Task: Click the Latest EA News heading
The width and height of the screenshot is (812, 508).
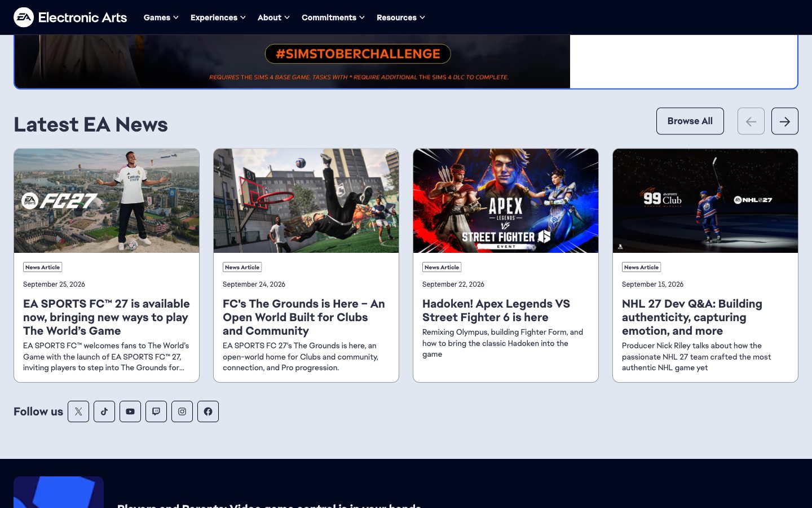Action: coord(91,124)
